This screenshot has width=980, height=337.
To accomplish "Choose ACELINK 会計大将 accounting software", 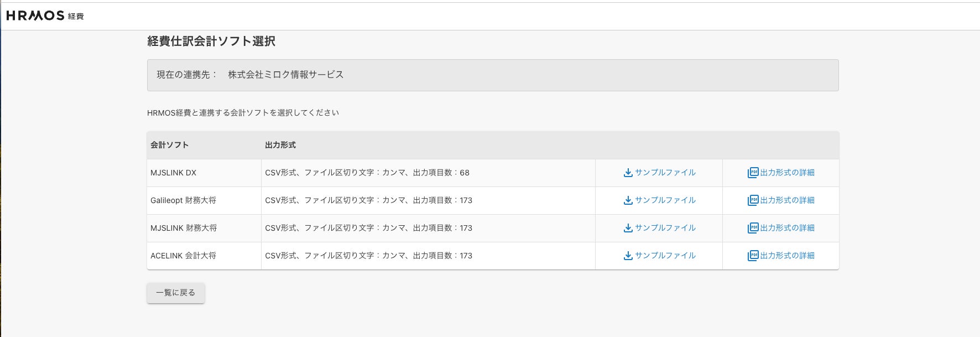I will point(183,256).
